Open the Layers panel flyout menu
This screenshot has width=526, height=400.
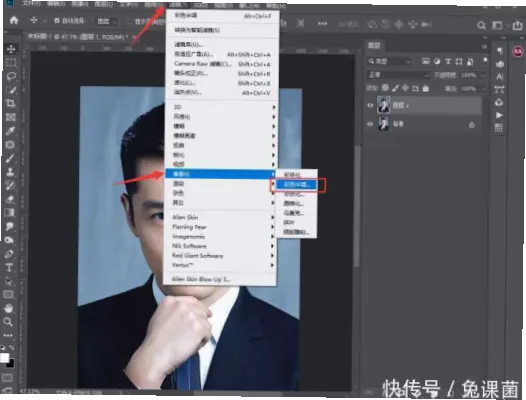tap(484, 47)
